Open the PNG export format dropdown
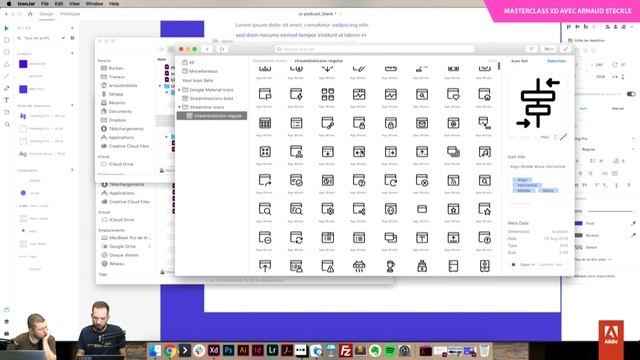The height and width of the screenshot is (360, 640). coord(548,137)
